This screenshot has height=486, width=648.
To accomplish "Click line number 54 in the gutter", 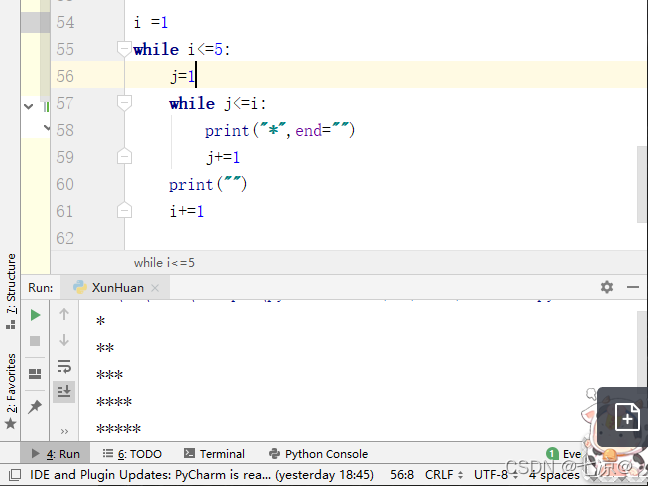I will pyautogui.click(x=65, y=22).
